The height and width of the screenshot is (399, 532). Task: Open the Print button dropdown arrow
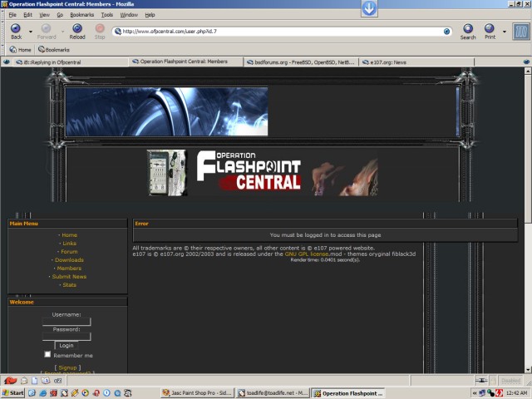pos(503,32)
